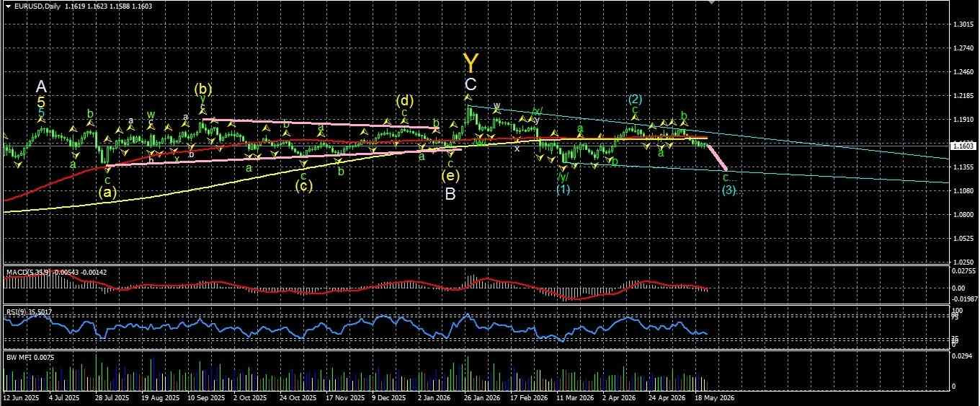
Task: Click the 1.0250 price axis value
Action: pos(963,262)
